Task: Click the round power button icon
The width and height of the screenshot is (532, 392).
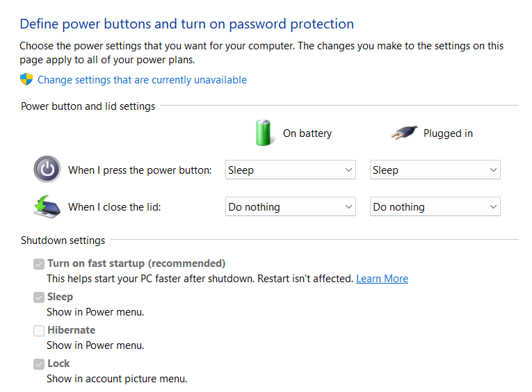Action: [x=47, y=170]
